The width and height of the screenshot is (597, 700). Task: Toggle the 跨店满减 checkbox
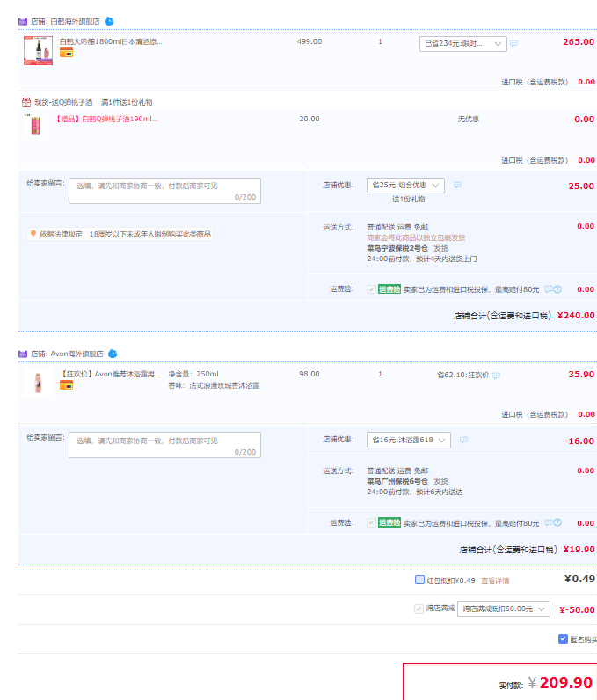[419, 609]
